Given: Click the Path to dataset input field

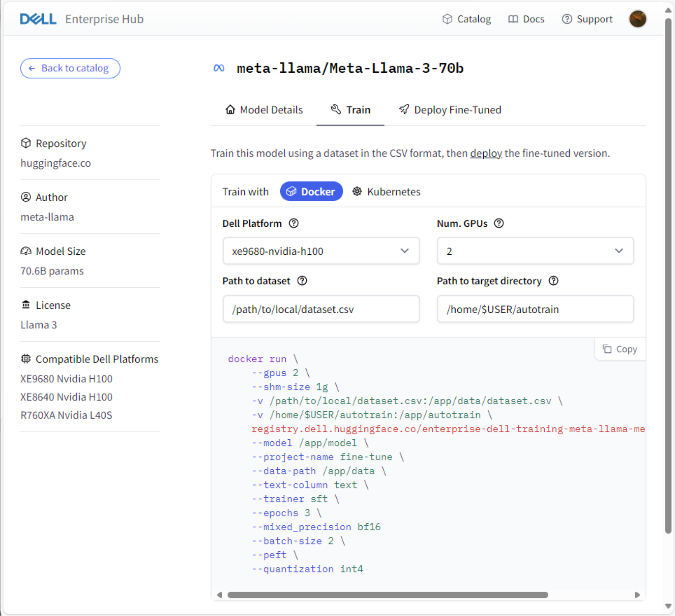Looking at the screenshot, I should tap(321, 309).
